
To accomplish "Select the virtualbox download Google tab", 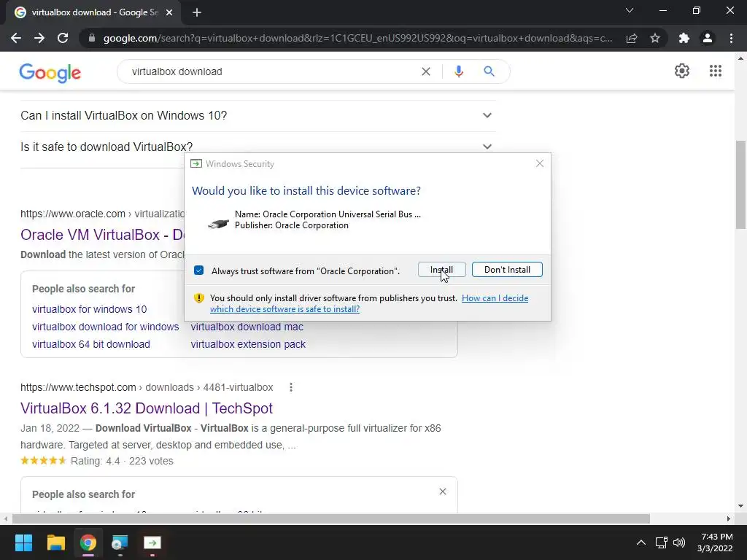I will click(x=93, y=12).
